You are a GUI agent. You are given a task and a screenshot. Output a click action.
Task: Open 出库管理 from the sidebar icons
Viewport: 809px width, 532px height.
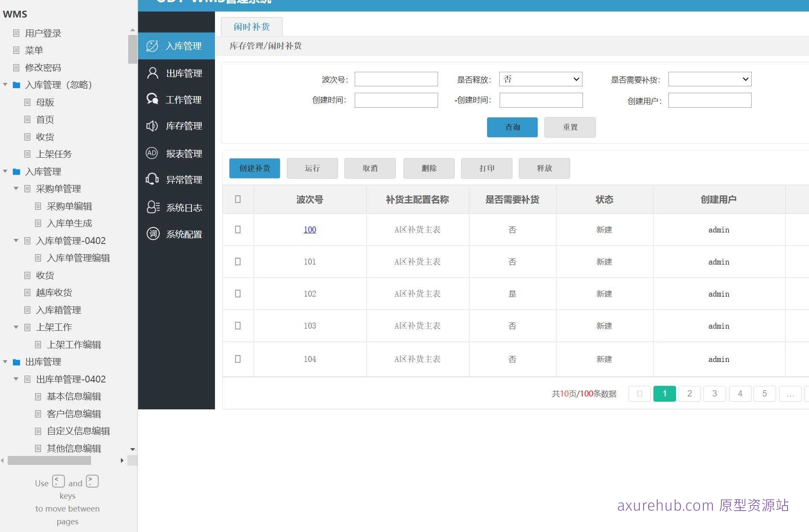(x=177, y=73)
